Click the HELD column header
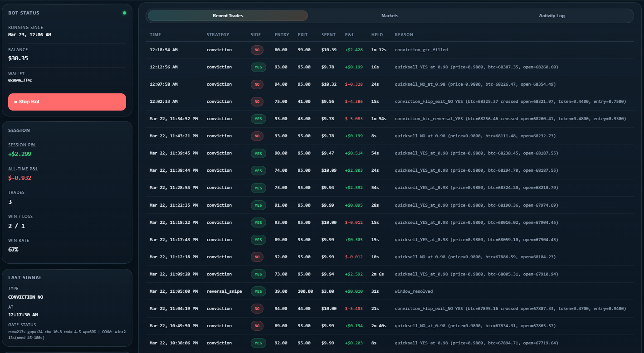This screenshot has width=644, height=353. (377, 34)
